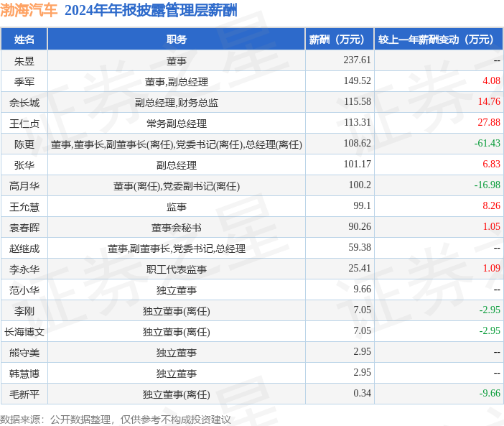The width and height of the screenshot is (504, 426).
Task: Select the change value 6.83
Action: [x=492, y=164]
